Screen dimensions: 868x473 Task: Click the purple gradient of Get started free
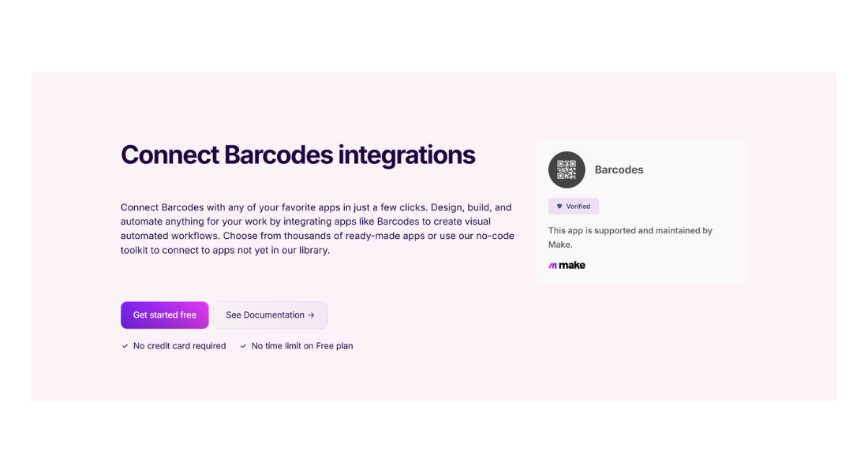(164, 315)
